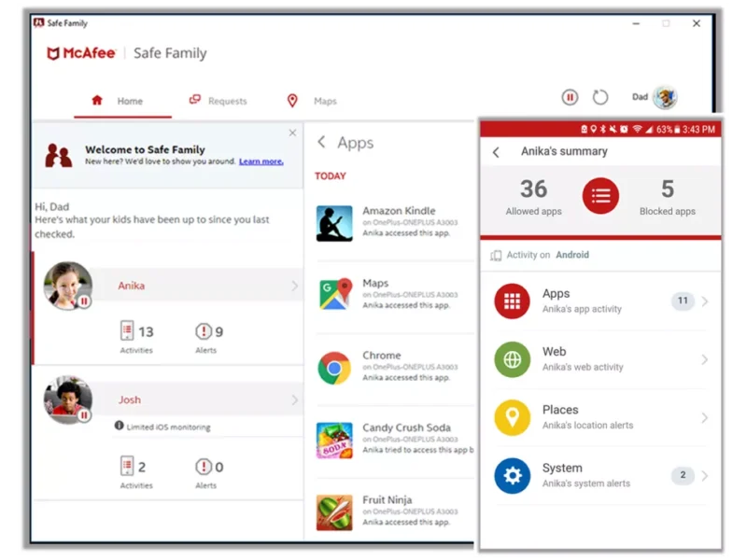Go back from Anika's summary screen
The image size is (747, 560).
pyautogui.click(x=496, y=152)
